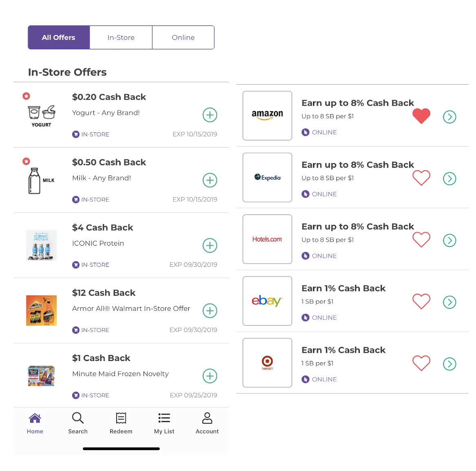Add the Yogurt cash back offer
Image resolution: width=476 pixels, height=471 pixels.
(x=210, y=115)
